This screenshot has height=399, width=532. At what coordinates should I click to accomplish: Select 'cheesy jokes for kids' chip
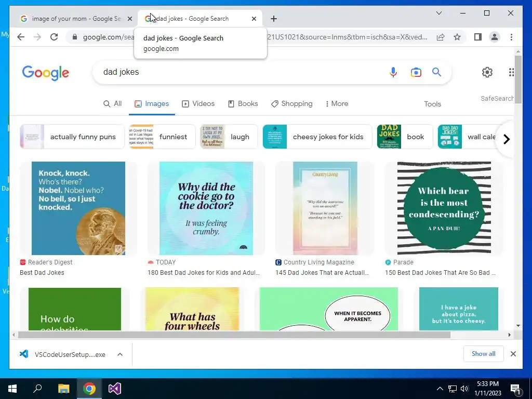(x=317, y=137)
